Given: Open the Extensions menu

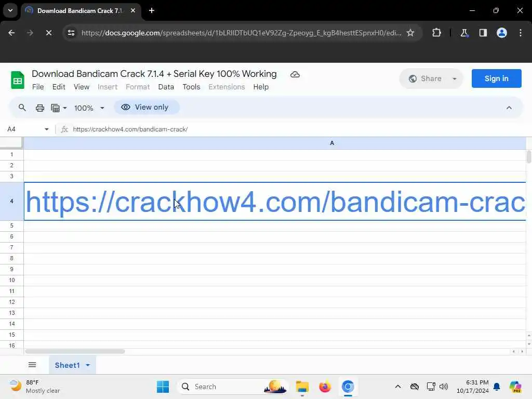Looking at the screenshot, I should [227, 87].
